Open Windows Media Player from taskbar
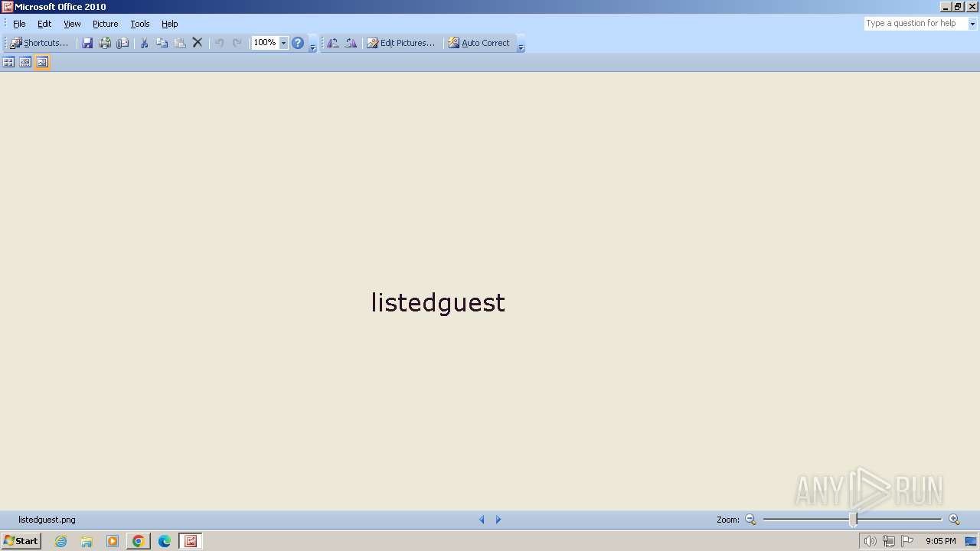 click(x=113, y=541)
